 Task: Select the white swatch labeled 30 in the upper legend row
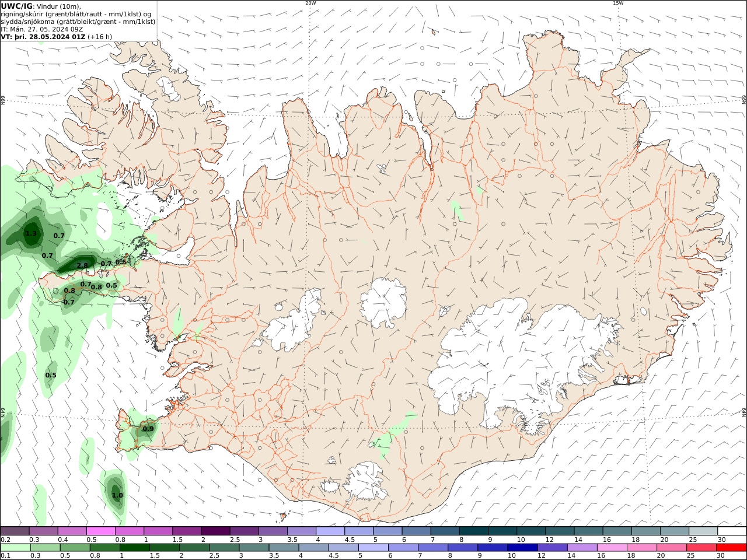click(732, 531)
